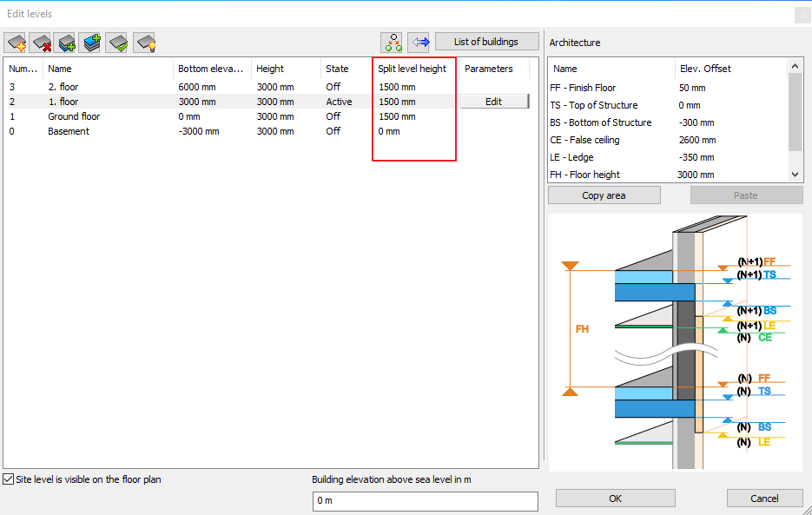Click the Copy area button
This screenshot has width=812, height=515.
tap(604, 195)
